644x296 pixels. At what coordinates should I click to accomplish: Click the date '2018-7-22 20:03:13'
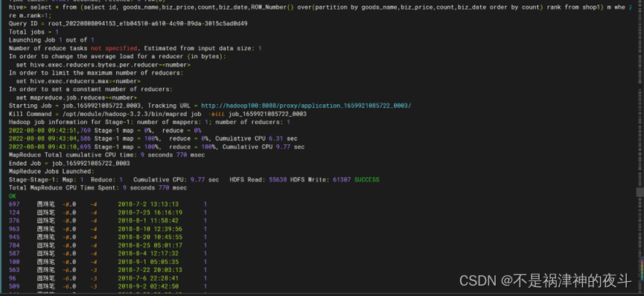click(150, 270)
